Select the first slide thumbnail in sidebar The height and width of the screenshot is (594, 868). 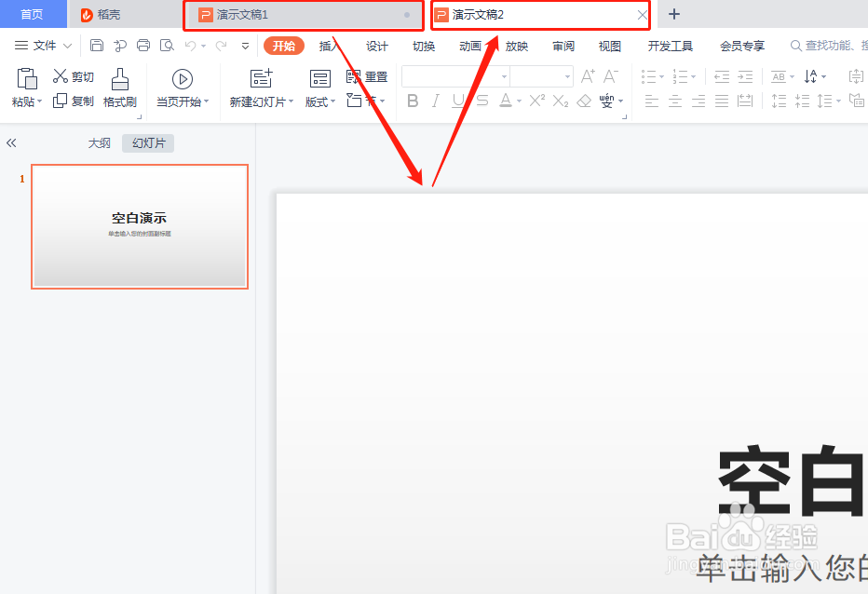[x=140, y=225]
